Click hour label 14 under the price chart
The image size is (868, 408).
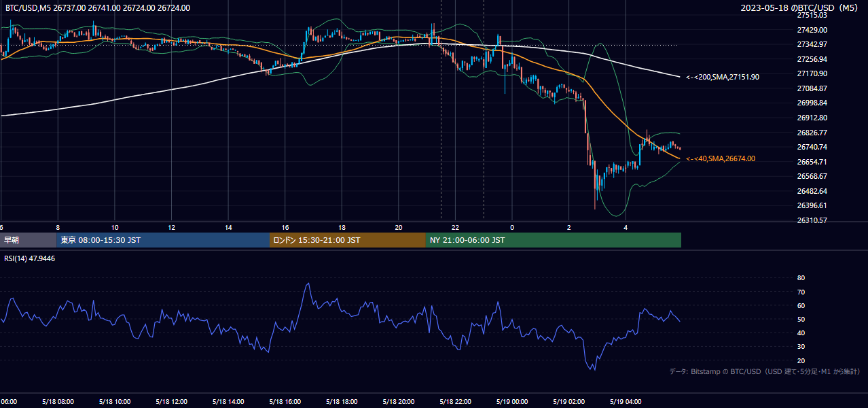(228, 227)
